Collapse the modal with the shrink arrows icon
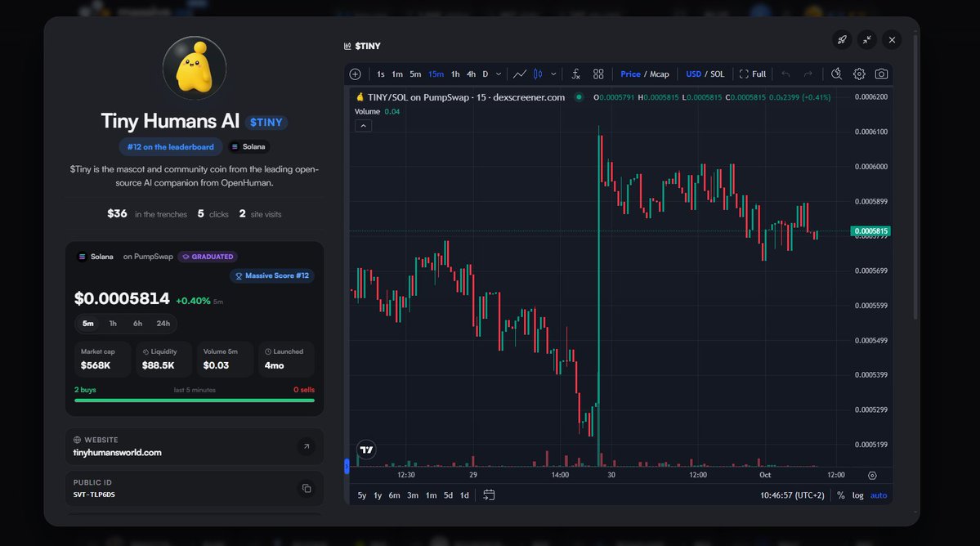This screenshot has width=980, height=546. [x=867, y=40]
